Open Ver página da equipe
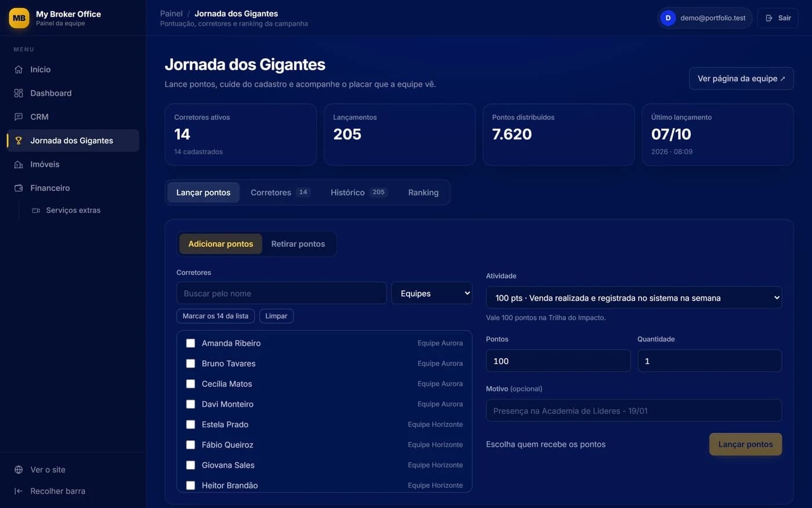Image resolution: width=812 pixels, height=508 pixels. [741, 79]
